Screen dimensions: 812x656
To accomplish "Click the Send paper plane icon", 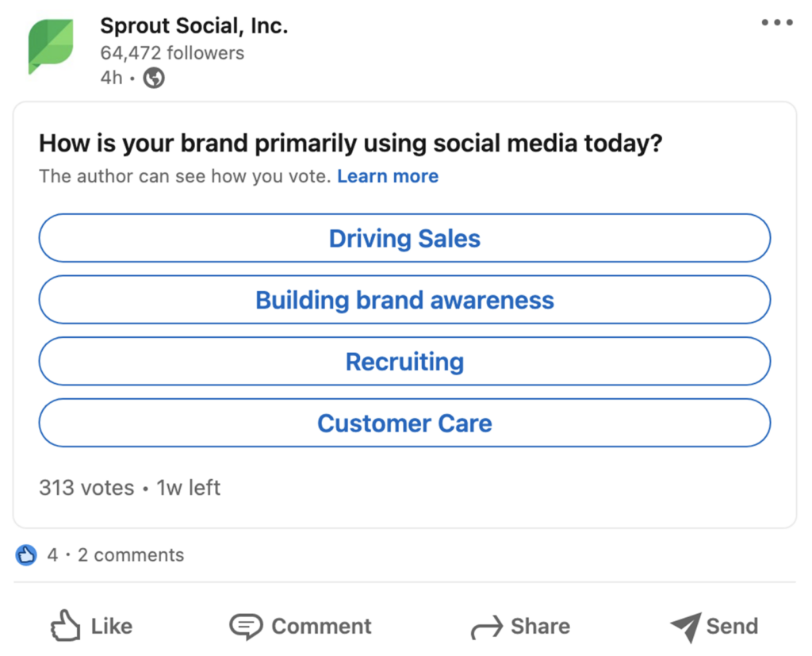I will point(686,627).
